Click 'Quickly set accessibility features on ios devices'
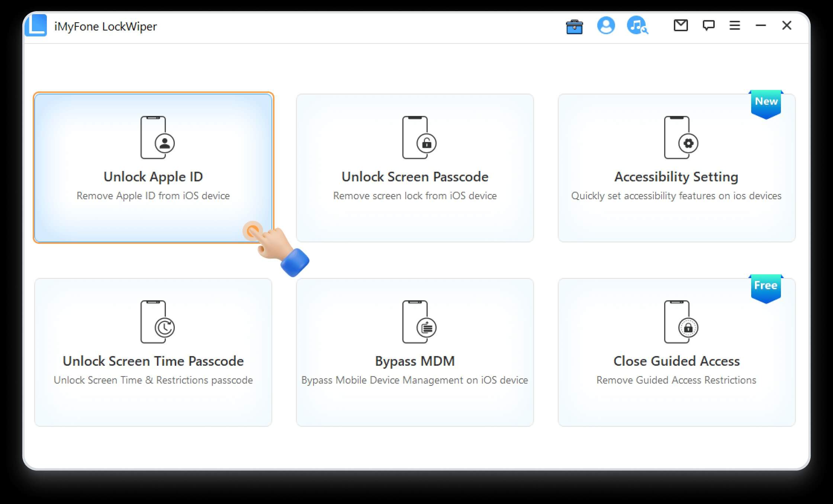The width and height of the screenshot is (833, 504). pos(676,196)
